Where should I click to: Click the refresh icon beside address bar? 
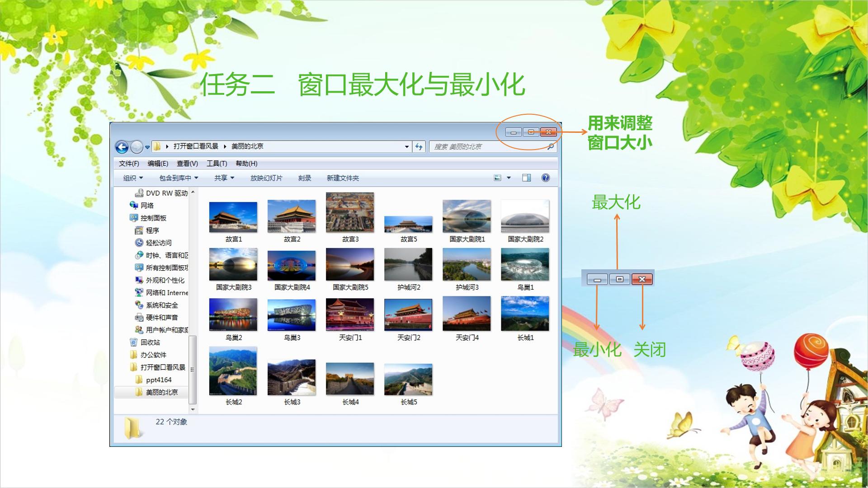pyautogui.click(x=419, y=146)
